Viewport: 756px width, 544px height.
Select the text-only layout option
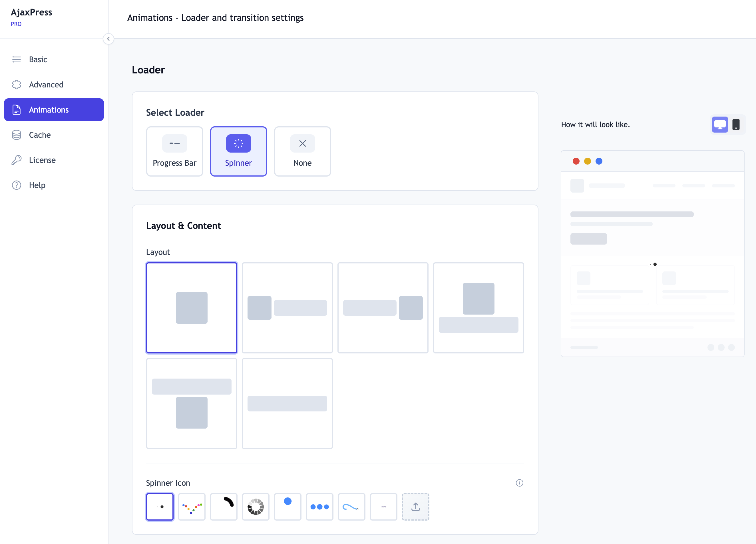point(287,403)
